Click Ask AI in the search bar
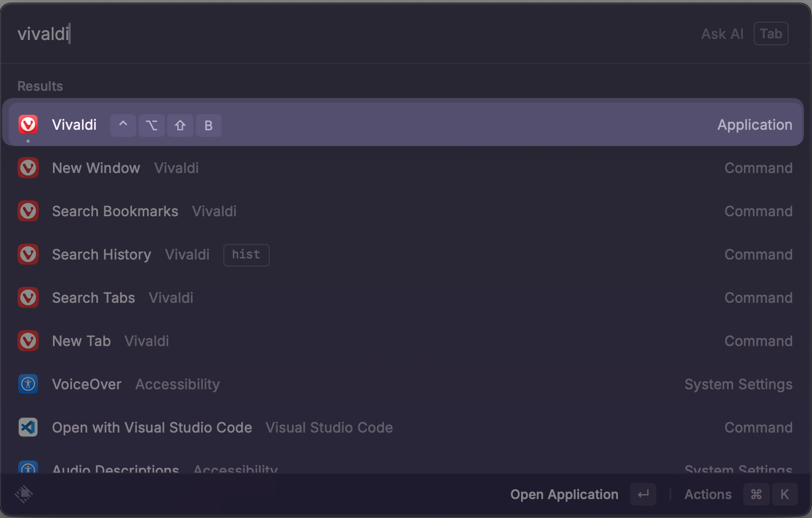 (722, 34)
